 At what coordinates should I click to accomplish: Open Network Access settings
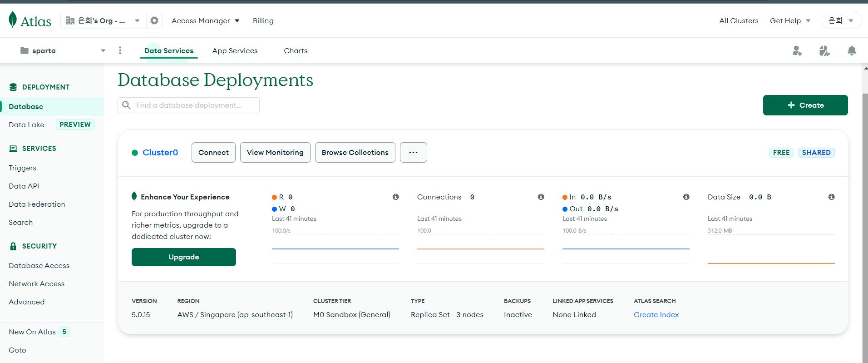(36, 284)
